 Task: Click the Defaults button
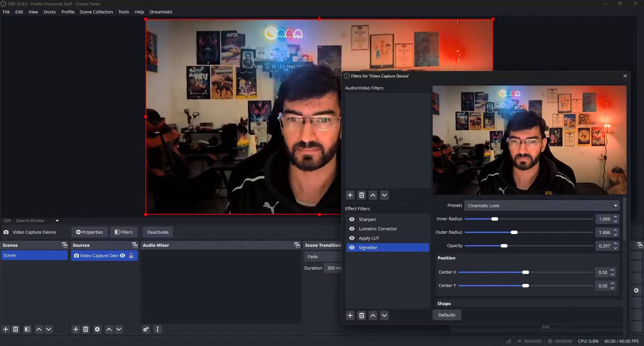[x=446, y=315]
